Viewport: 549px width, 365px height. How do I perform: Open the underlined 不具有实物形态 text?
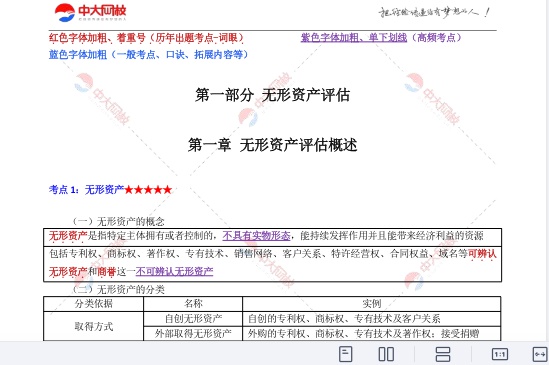click(256, 236)
